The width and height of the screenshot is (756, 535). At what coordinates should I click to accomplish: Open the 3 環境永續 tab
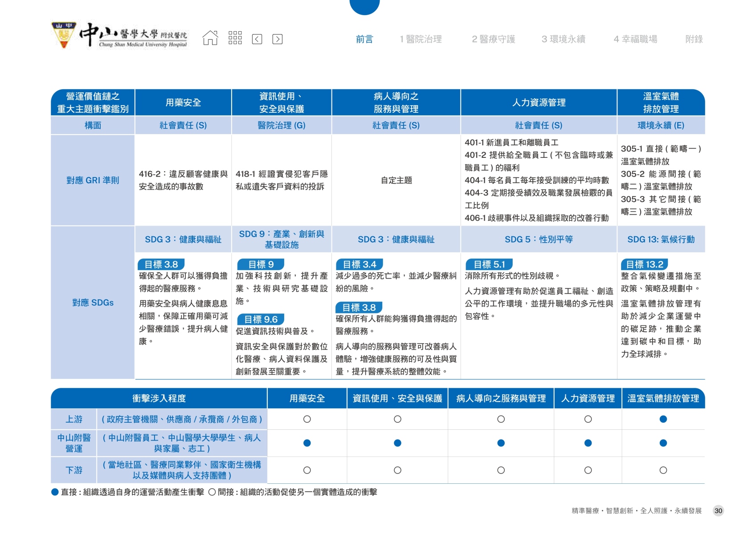(x=563, y=39)
